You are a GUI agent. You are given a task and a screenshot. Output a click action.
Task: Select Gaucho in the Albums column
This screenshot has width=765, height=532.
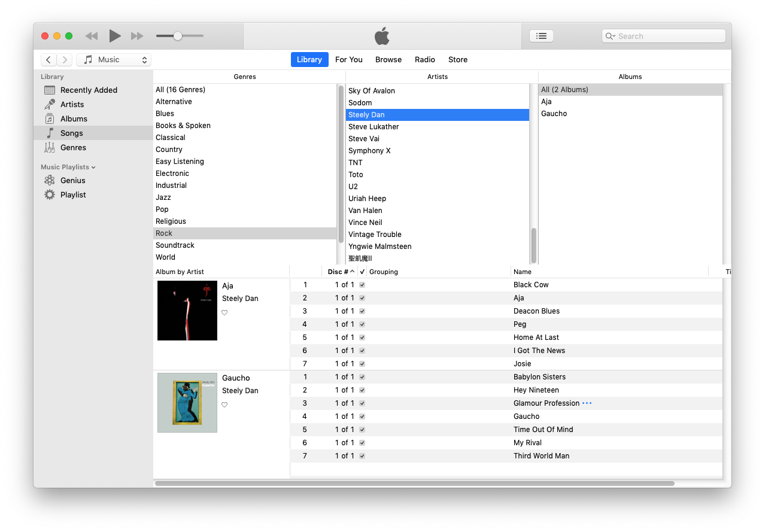[630, 114]
